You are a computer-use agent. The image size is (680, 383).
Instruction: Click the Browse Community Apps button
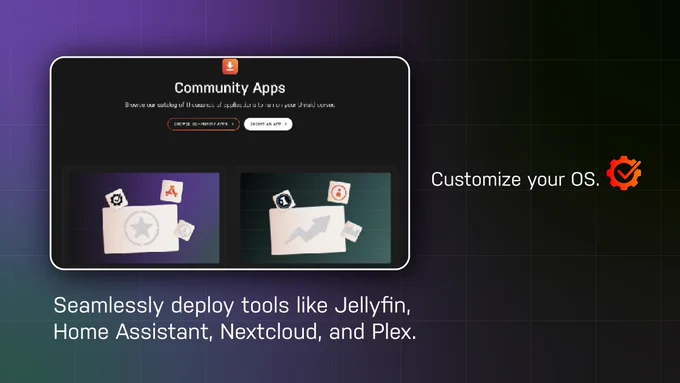203,124
